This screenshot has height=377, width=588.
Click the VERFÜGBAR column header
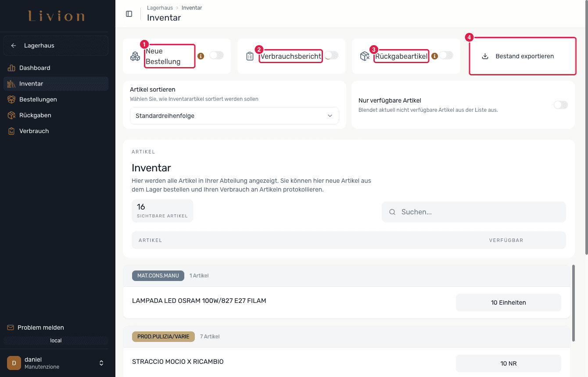pos(506,240)
